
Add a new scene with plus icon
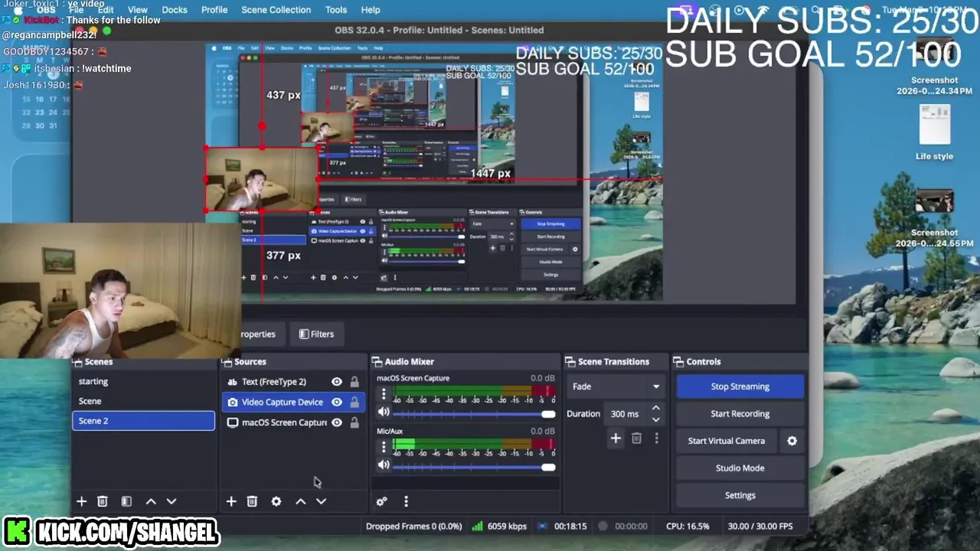point(81,501)
